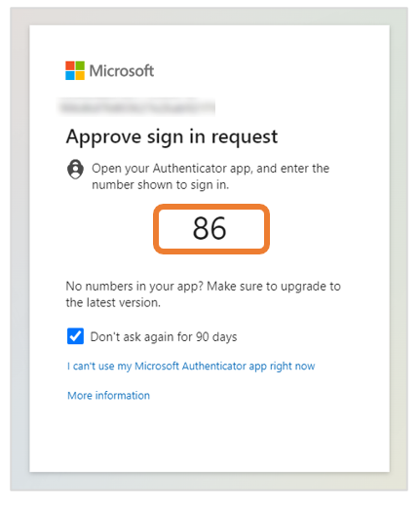
Task: Click the blue square of the Microsoft logo
Action: click(x=70, y=75)
